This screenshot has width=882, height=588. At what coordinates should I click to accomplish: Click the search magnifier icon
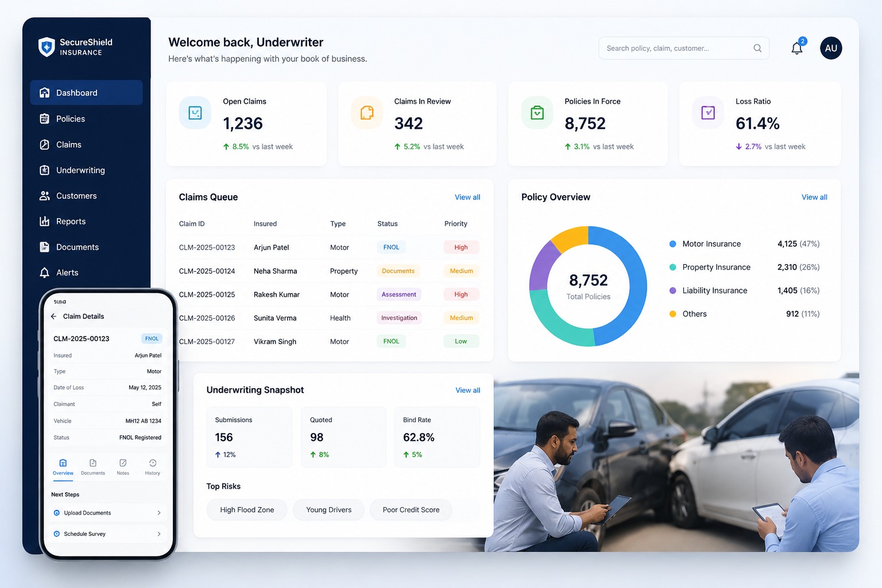(x=757, y=48)
